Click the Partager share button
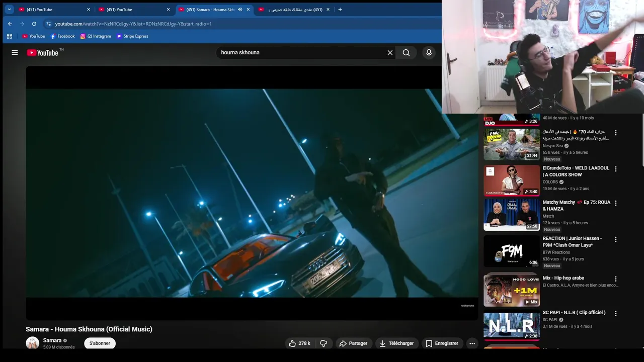 coord(353,343)
